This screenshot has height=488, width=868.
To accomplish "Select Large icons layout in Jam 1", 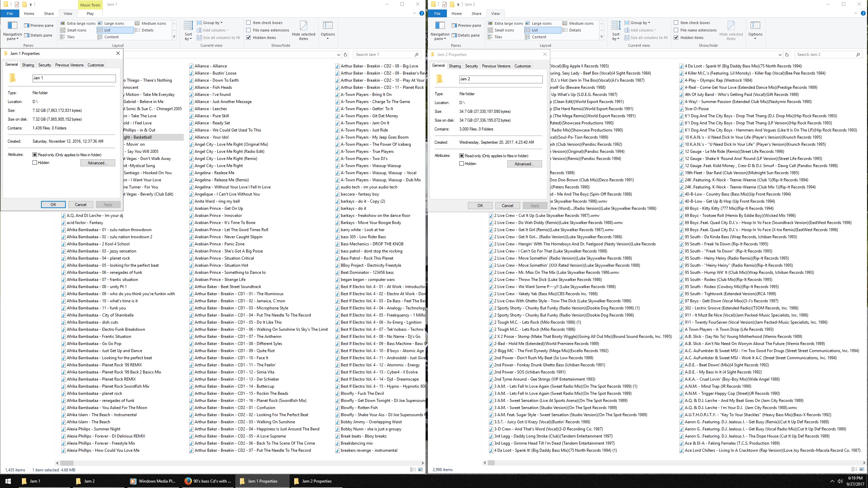I will click(x=111, y=23).
